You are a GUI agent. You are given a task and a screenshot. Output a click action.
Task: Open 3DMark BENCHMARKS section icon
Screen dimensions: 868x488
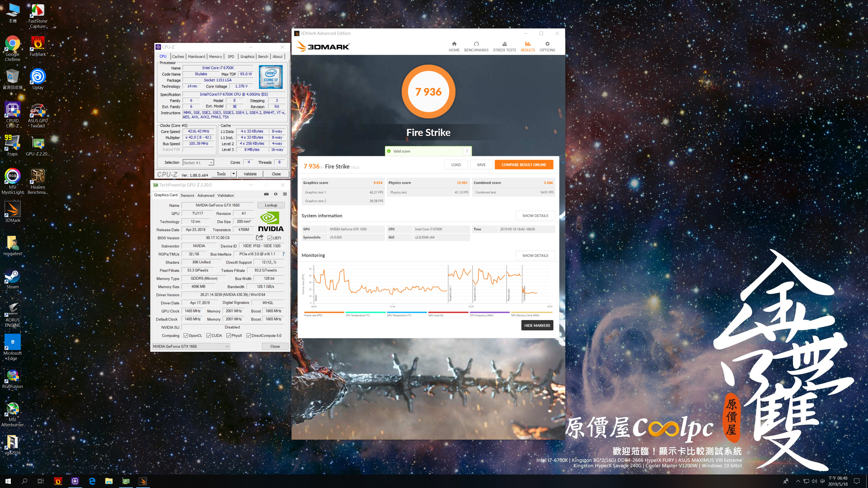tap(476, 47)
